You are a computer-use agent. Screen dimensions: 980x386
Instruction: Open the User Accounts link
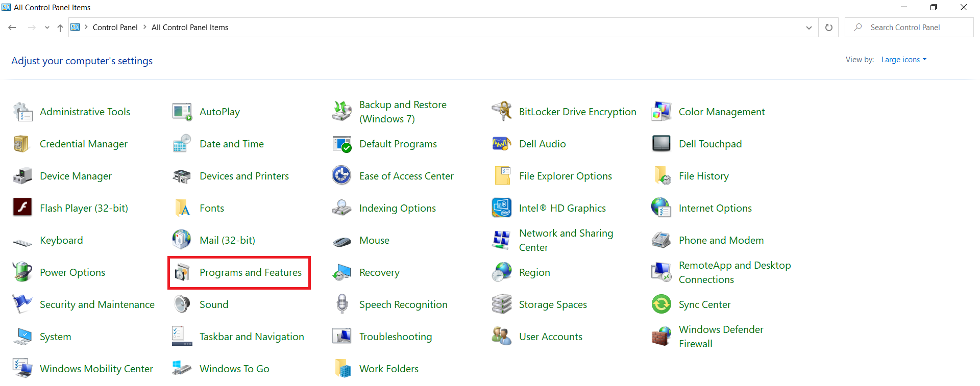tap(551, 337)
